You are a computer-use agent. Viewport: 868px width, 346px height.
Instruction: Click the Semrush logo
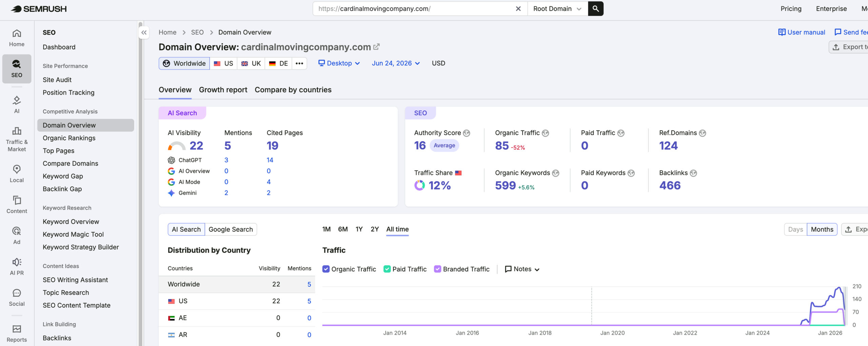pyautogui.click(x=39, y=9)
